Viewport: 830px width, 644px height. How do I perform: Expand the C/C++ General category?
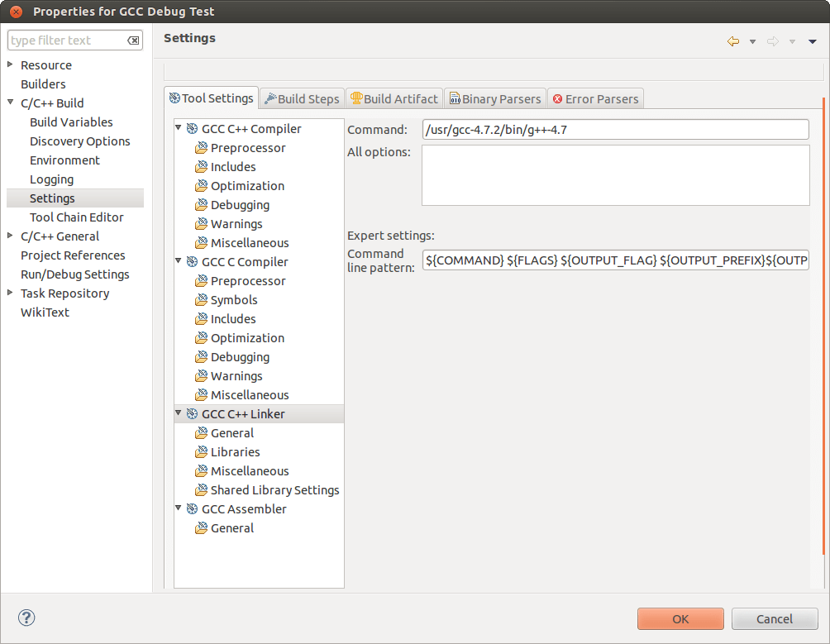10,236
